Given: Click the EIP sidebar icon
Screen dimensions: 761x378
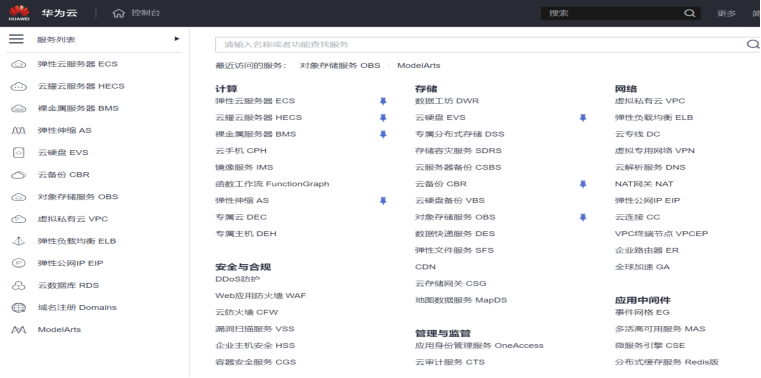Looking at the screenshot, I should point(18,263).
